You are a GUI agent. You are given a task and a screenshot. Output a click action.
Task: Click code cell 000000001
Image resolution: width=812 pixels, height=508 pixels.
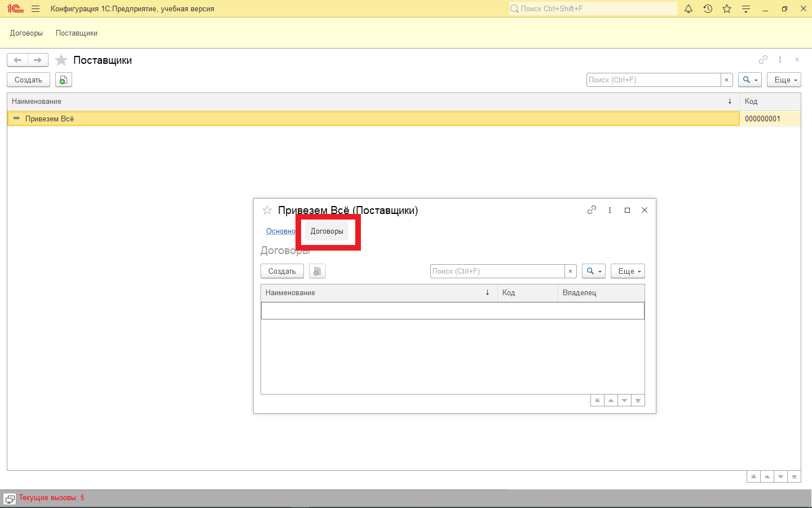pos(770,119)
